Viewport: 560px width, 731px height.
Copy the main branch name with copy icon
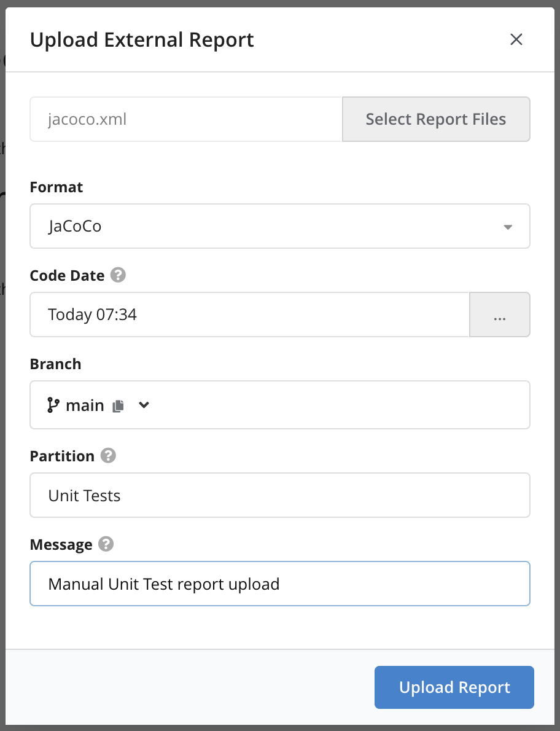119,406
